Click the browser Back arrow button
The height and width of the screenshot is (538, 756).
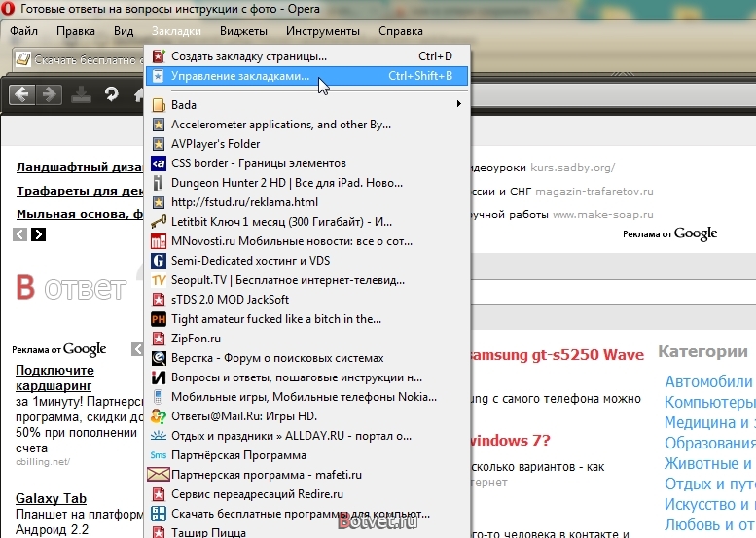click(22, 94)
